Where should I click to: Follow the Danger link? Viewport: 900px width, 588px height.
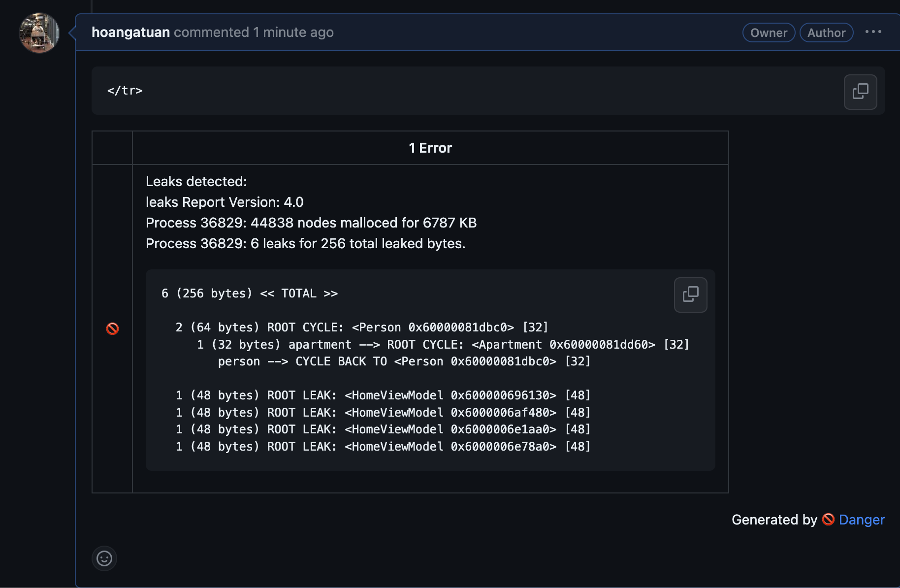[x=862, y=520]
